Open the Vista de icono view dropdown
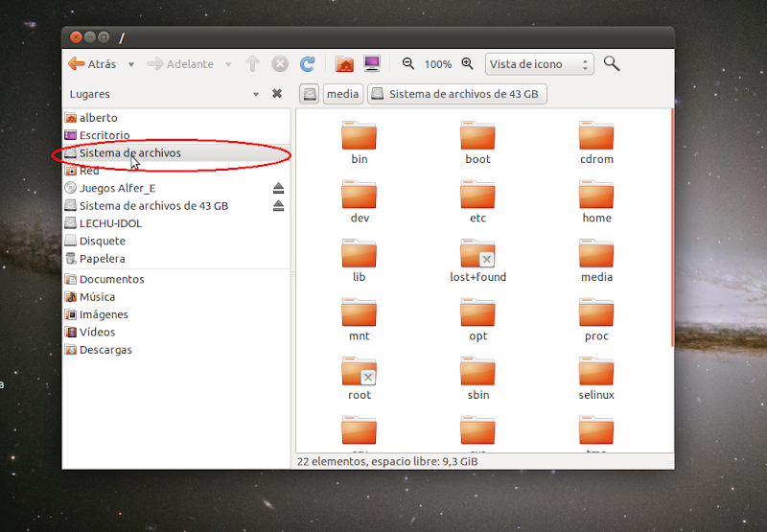Image resolution: width=767 pixels, height=532 pixels. (539, 64)
